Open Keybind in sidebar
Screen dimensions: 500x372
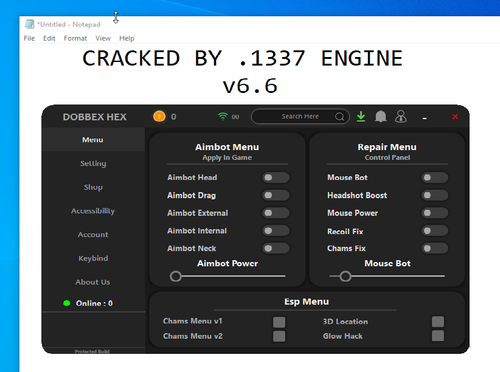[x=93, y=258]
